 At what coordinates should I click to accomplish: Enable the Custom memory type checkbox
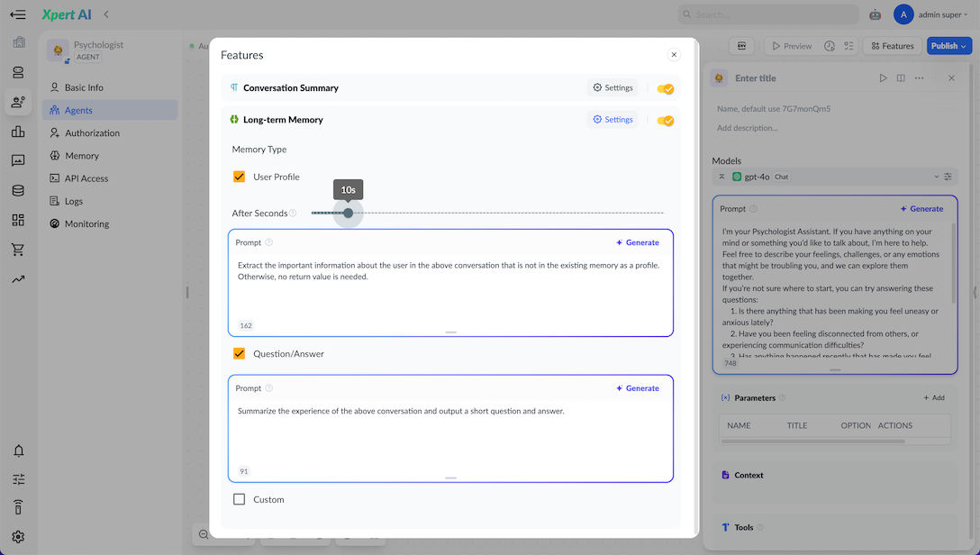pos(240,499)
